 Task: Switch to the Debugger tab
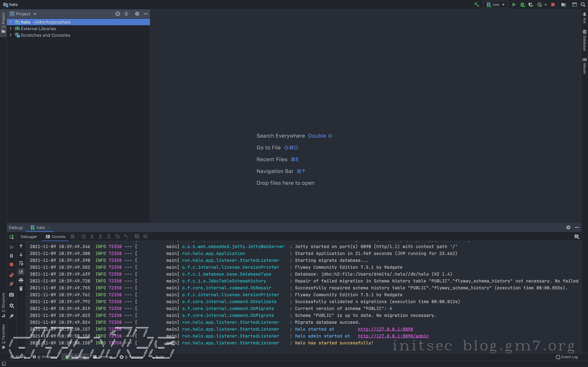point(29,237)
